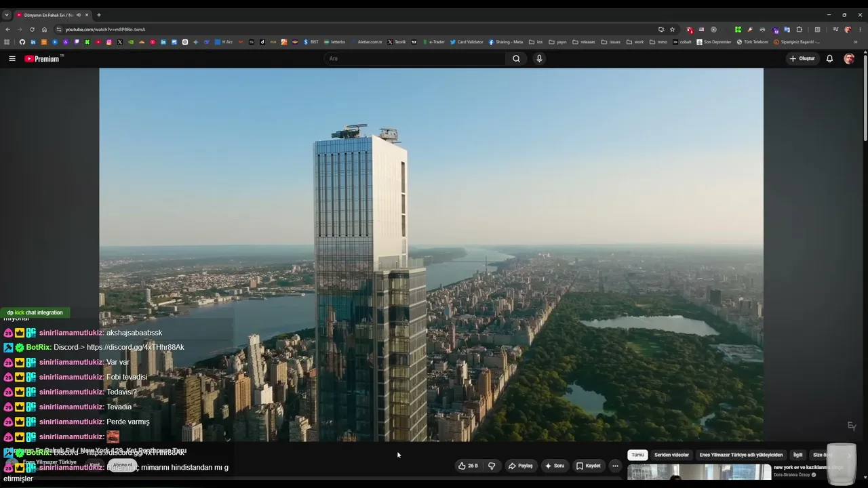Click the Soru ask button

555,466
